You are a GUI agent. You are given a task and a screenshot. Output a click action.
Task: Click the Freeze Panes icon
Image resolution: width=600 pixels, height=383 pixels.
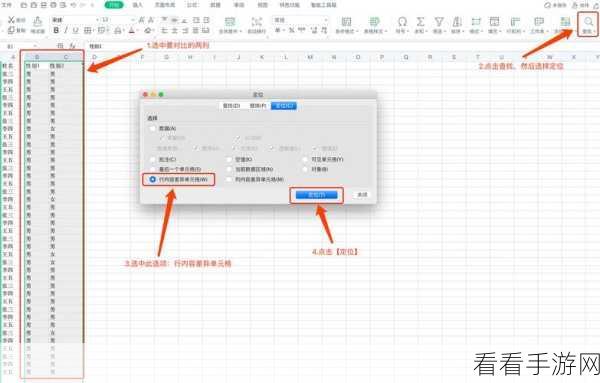(565, 21)
